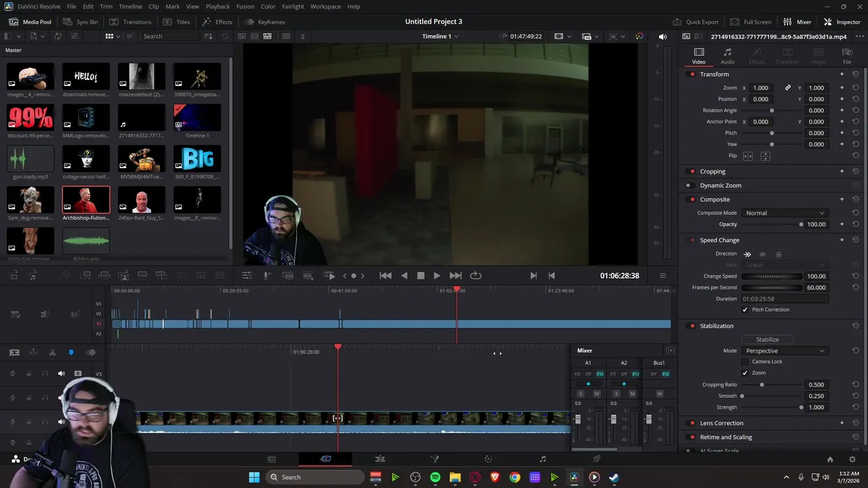
Task: Click the viewer speaker volume icon
Action: click(663, 37)
